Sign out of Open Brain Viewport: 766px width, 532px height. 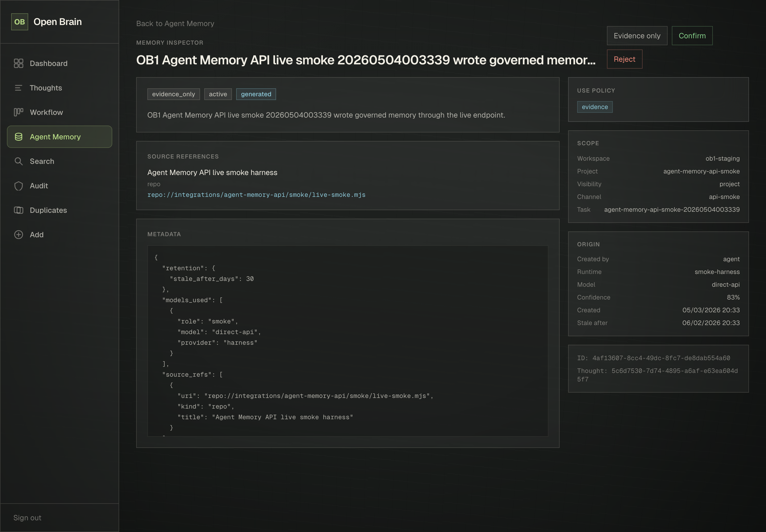27,518
